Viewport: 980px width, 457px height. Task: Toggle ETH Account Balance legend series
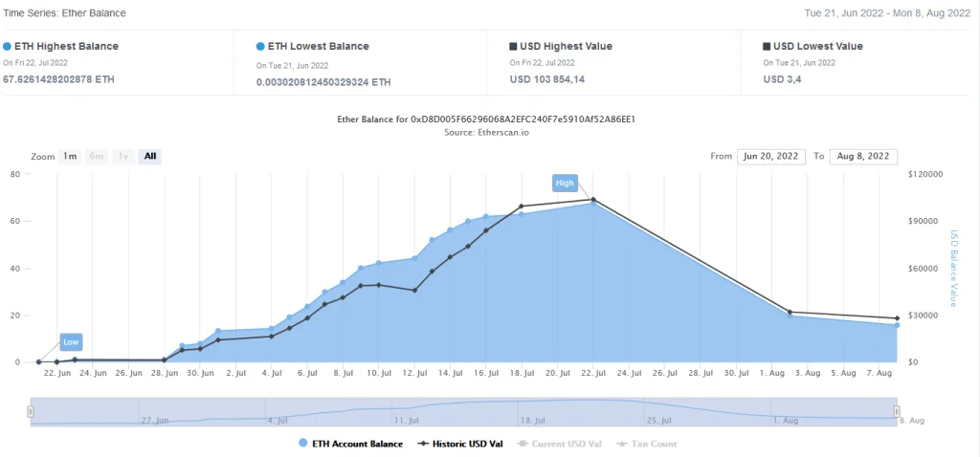tap(351, 444)
